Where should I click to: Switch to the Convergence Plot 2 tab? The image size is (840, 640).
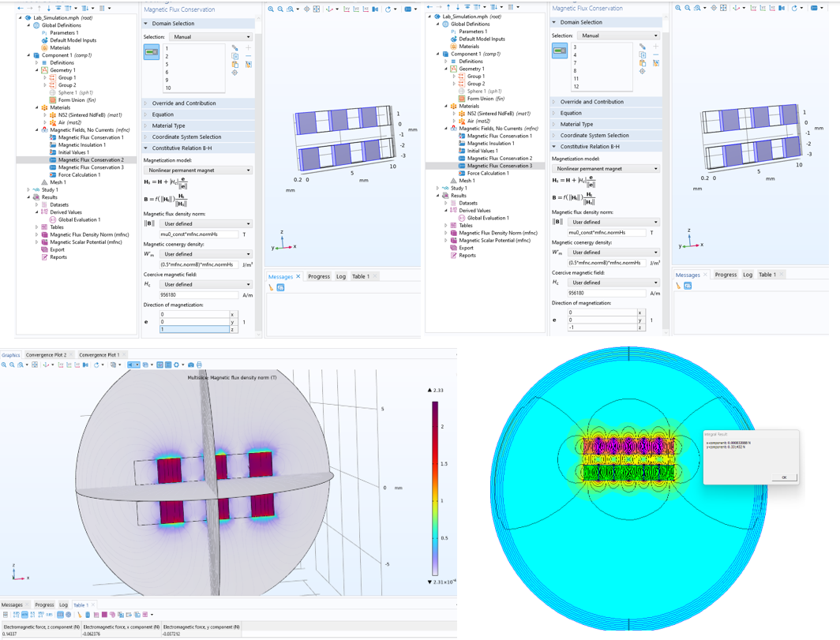(x=49, y=355)
